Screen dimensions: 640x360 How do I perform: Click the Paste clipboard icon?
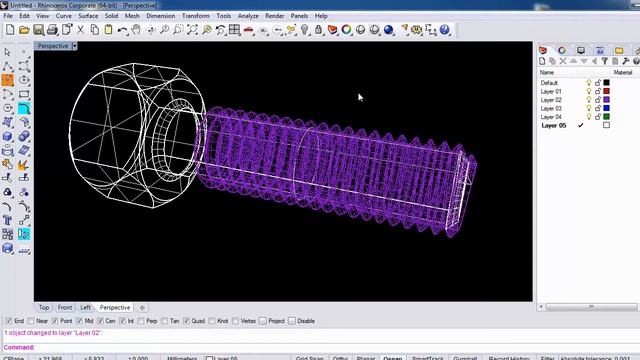(x=108, y=29)
